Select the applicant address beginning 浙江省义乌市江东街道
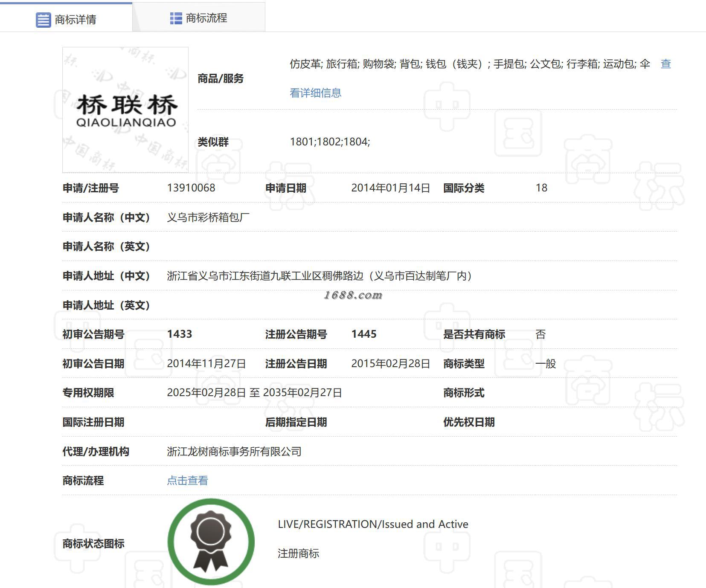The height and width of the screenshot is (588, 706). 320,276
